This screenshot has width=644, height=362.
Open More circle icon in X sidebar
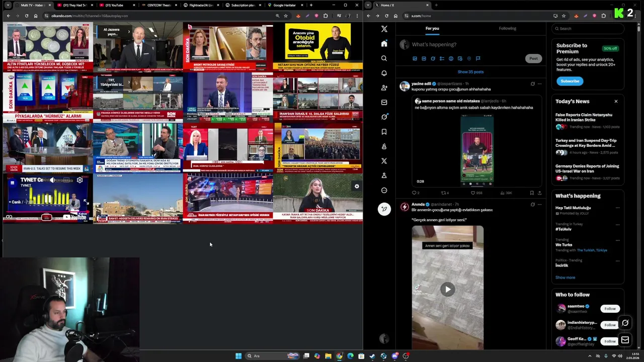coord(384,190)
